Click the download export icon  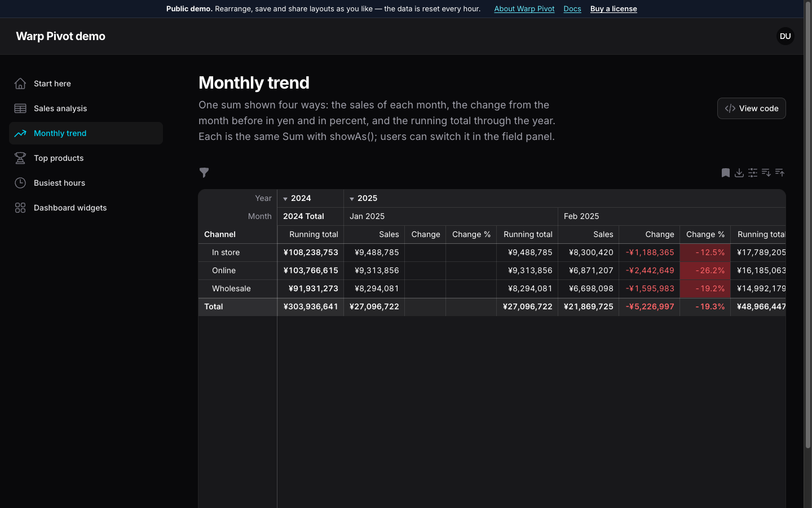pyautogui.click(x=739, y=173)
